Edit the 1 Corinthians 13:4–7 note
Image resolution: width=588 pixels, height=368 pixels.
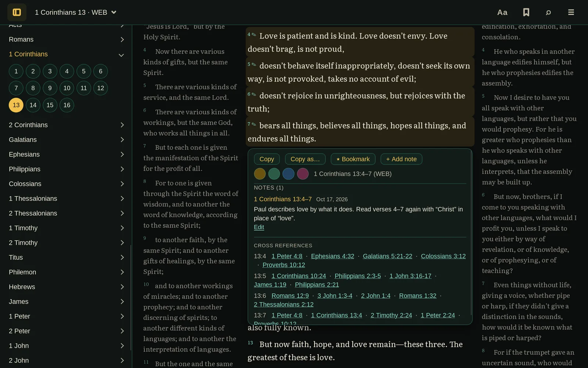click(259, 227)
